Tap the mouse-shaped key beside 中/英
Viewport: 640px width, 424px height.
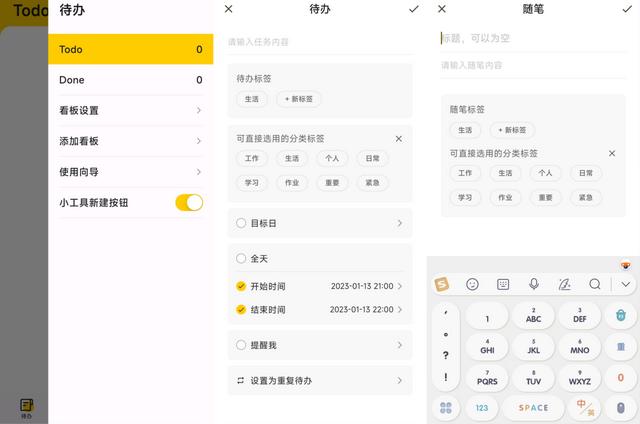pyautogui.click(x=620, y=408)
